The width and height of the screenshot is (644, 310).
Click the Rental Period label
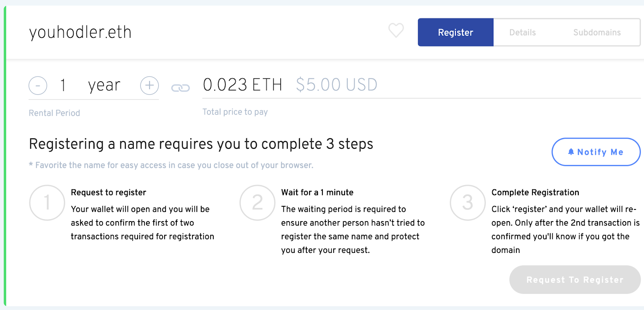coord(54,113)
